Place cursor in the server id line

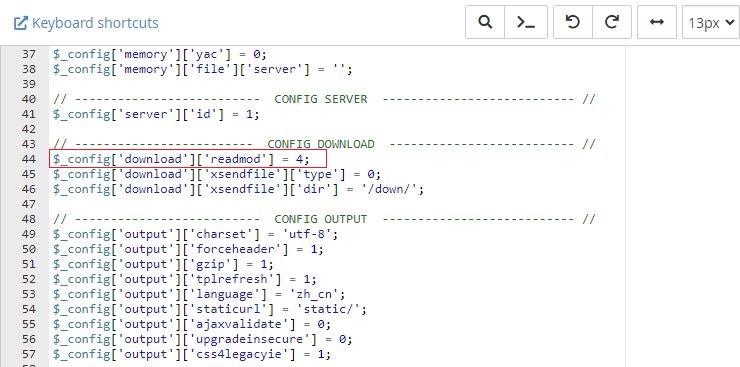click(x=156, y=114)
